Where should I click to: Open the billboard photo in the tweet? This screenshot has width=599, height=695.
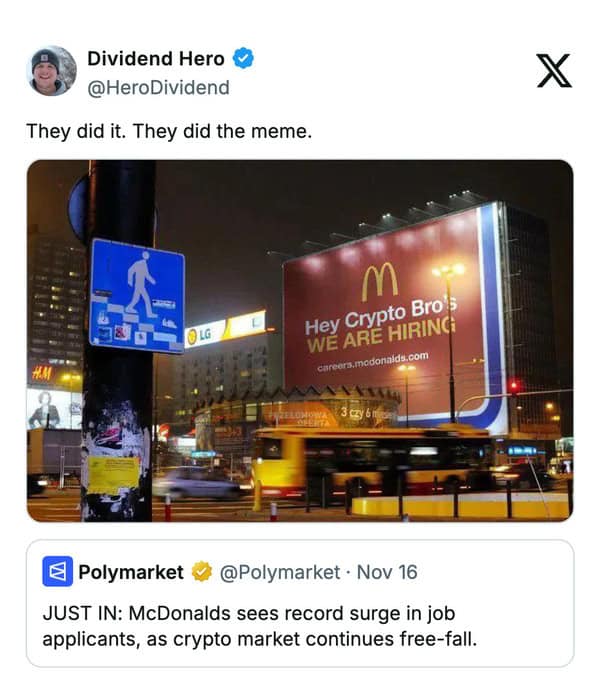300,341
